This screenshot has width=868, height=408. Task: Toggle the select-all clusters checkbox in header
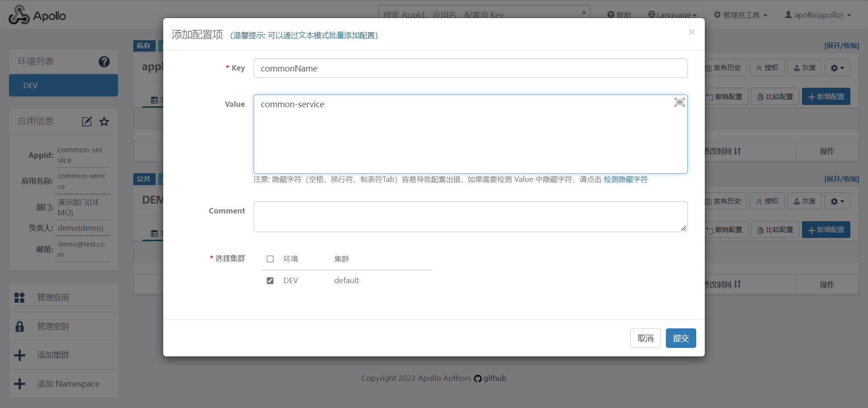click(270, 259)
